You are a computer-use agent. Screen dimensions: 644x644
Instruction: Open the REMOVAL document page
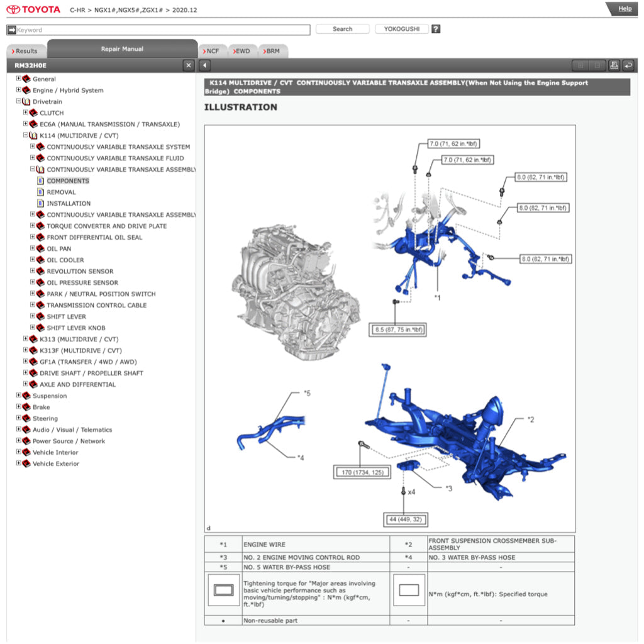(x=61, y=192)
